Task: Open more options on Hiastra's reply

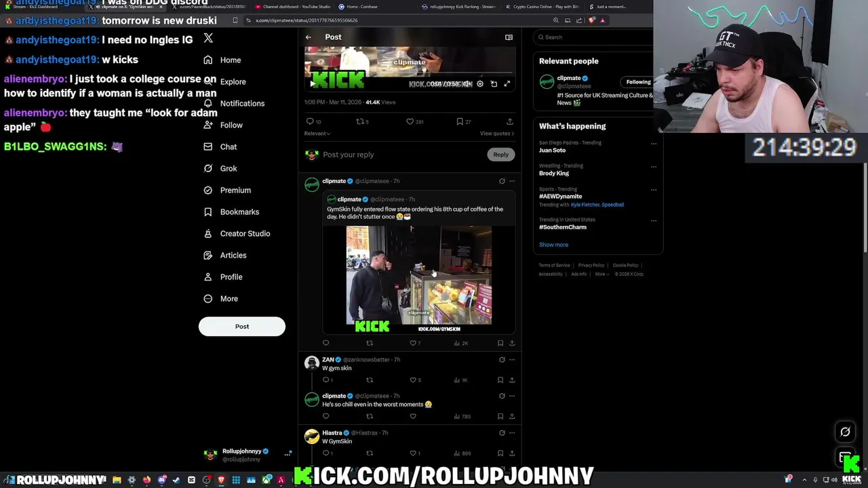Action: (512, 432)
